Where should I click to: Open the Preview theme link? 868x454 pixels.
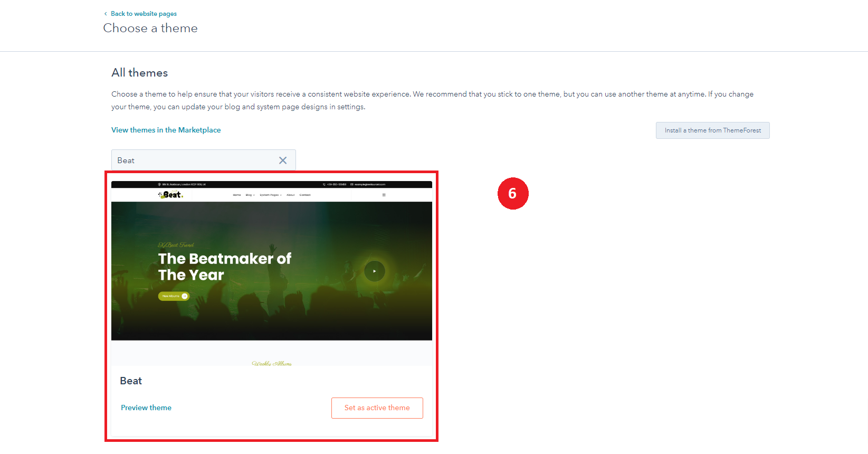[146, 408]
